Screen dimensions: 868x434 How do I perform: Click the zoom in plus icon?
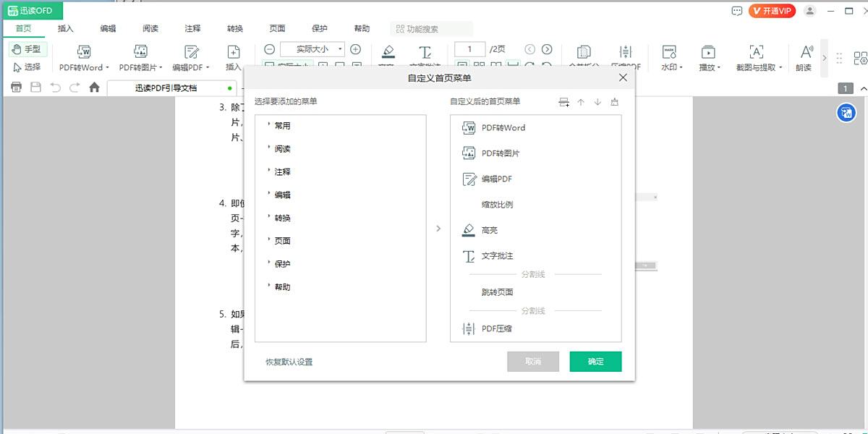coord(355,49)
